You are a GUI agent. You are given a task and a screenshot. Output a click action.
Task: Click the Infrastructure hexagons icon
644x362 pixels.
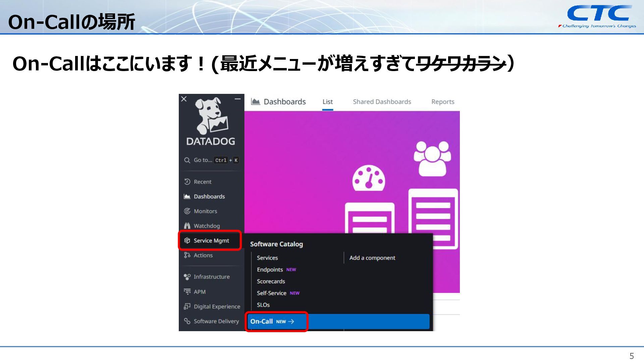click(187, 277)
